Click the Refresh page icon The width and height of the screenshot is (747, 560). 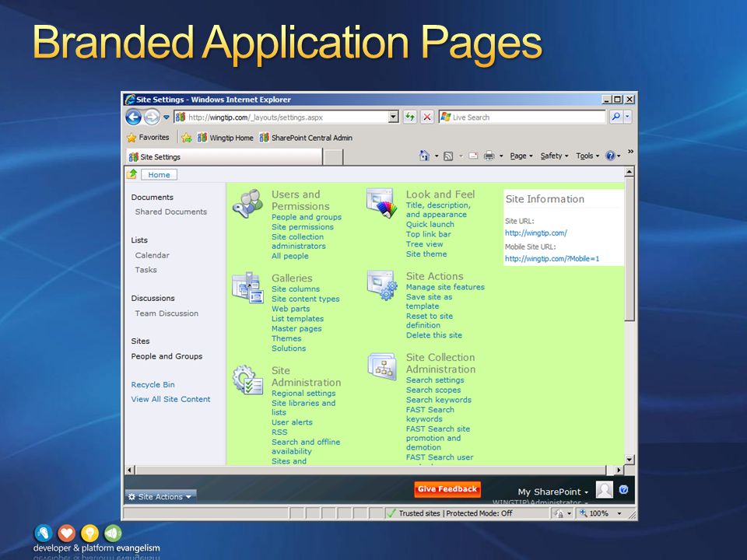coord(410,117)
